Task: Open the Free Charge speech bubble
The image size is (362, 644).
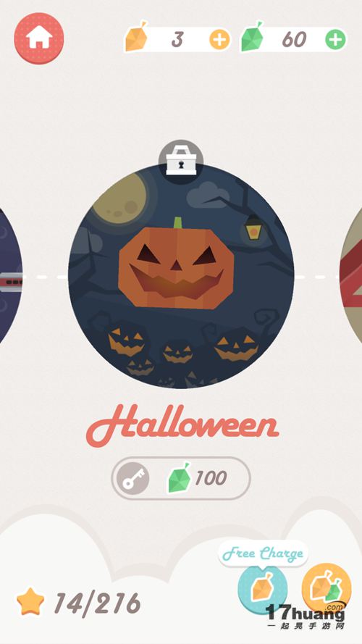Action: (263, 553)
